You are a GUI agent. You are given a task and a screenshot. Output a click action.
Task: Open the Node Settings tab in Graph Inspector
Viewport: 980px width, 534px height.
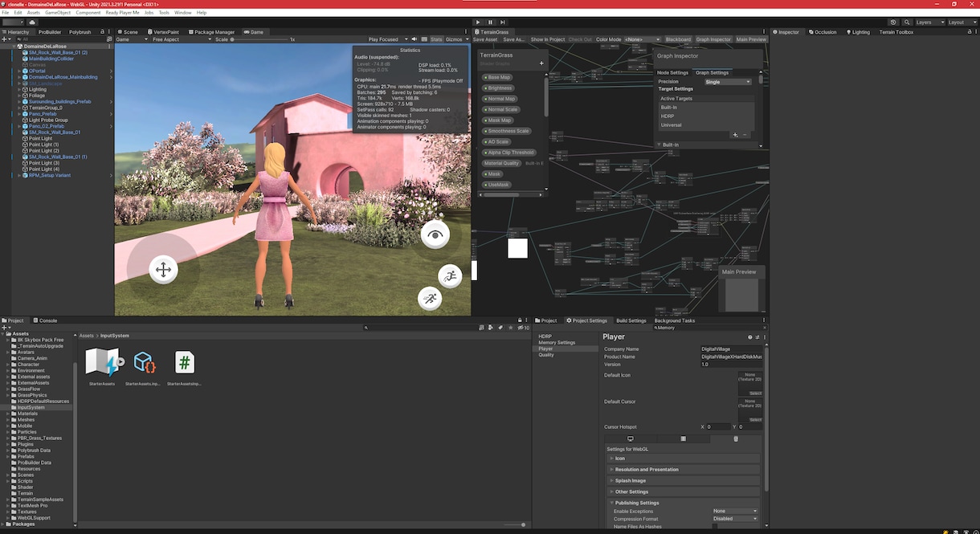672,73
